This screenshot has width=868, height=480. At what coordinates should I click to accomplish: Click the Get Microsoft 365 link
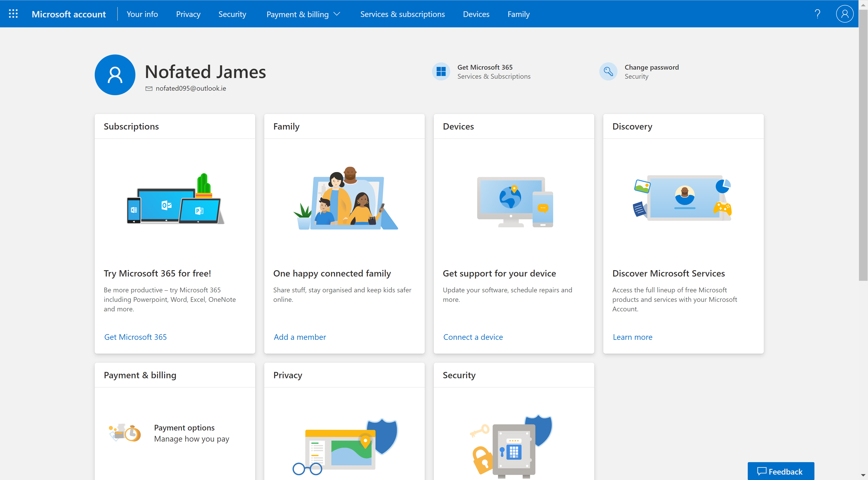[x=135, y=337]
